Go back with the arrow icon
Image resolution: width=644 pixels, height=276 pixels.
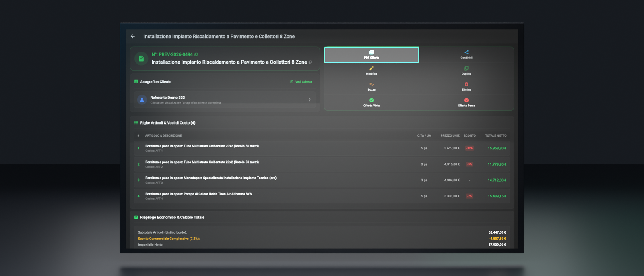coord(133,36)
